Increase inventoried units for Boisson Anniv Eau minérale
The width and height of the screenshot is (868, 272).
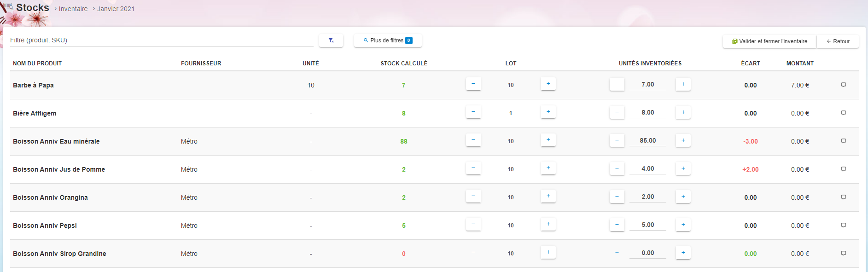pyautogui.click(x=683, y=140)
